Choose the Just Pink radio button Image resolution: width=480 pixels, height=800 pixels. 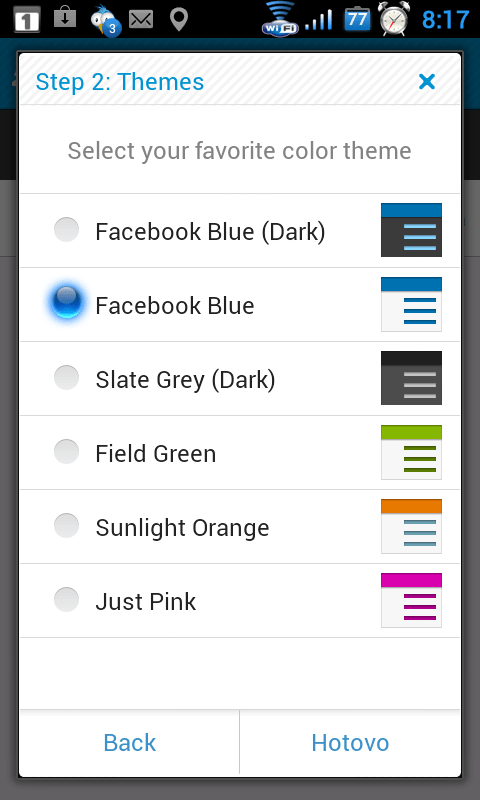point(67,599)
